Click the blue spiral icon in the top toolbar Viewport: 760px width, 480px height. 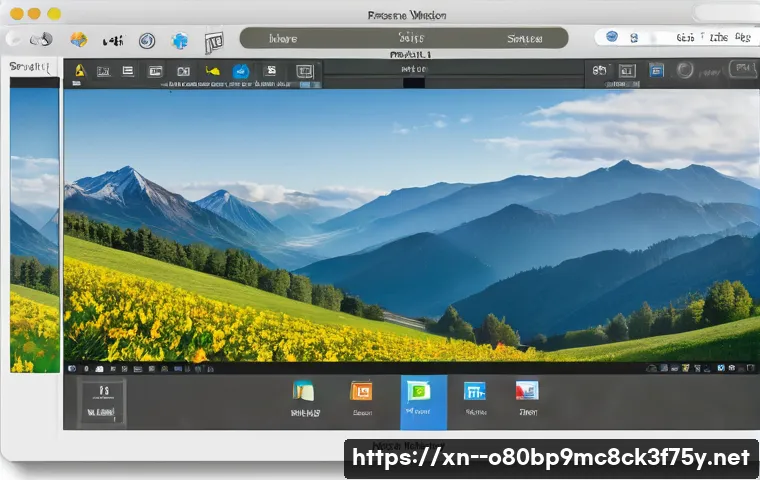click(146, 41)
